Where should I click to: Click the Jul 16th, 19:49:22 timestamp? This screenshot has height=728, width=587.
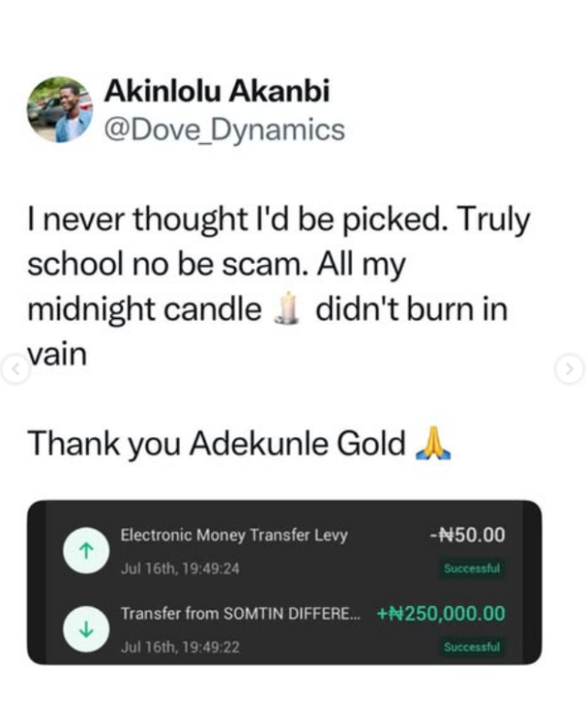pos(180,647)
